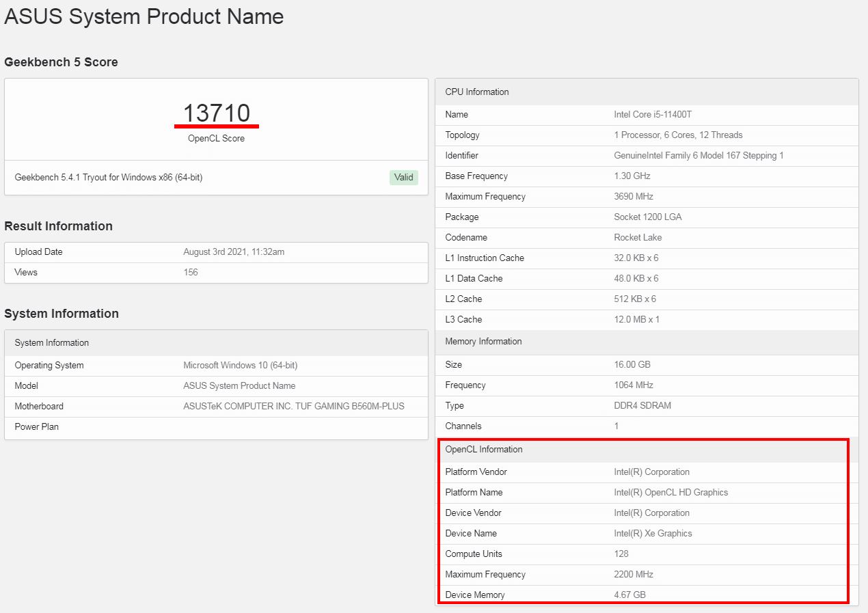Click the OpenCL Information table header
The width and height of the screenshot is (868, 613).
tap(647, 449)
